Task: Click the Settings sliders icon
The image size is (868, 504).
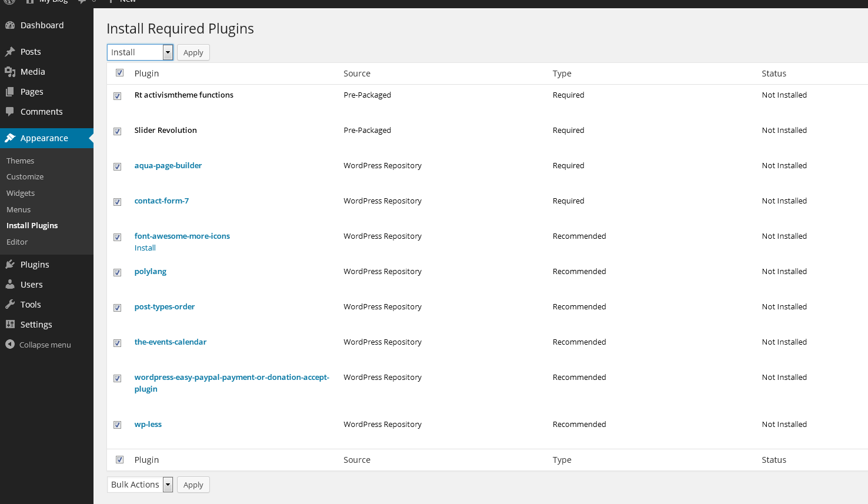Action: pos(10,325)
